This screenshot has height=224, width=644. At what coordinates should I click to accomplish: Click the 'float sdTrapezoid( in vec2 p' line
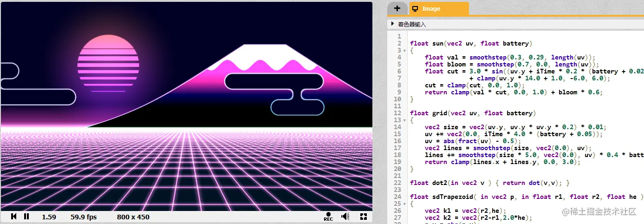(527, 197)
